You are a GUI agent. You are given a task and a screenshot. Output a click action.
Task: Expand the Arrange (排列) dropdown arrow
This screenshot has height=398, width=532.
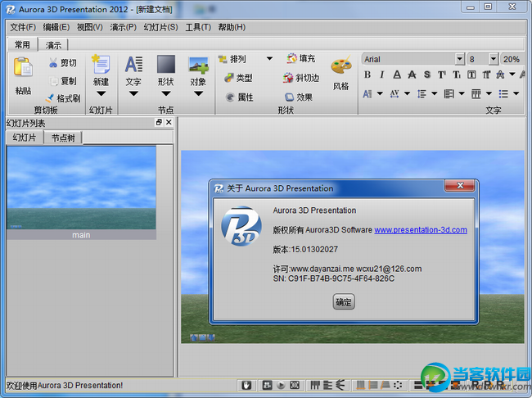click(269, 58)
